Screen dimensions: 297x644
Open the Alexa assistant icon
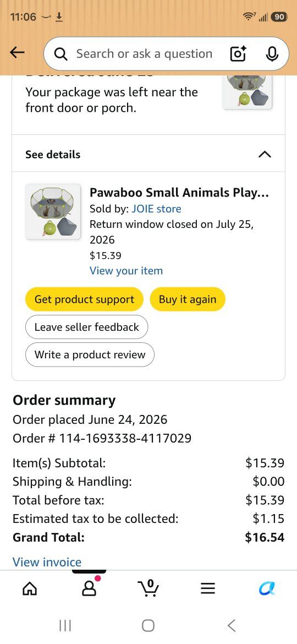pos(267,588)
